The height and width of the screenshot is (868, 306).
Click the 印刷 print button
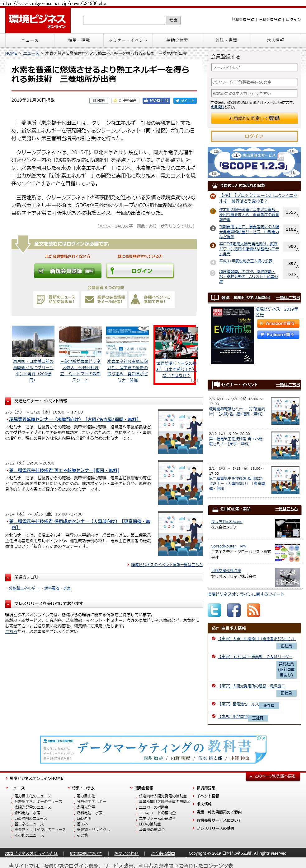98,100
